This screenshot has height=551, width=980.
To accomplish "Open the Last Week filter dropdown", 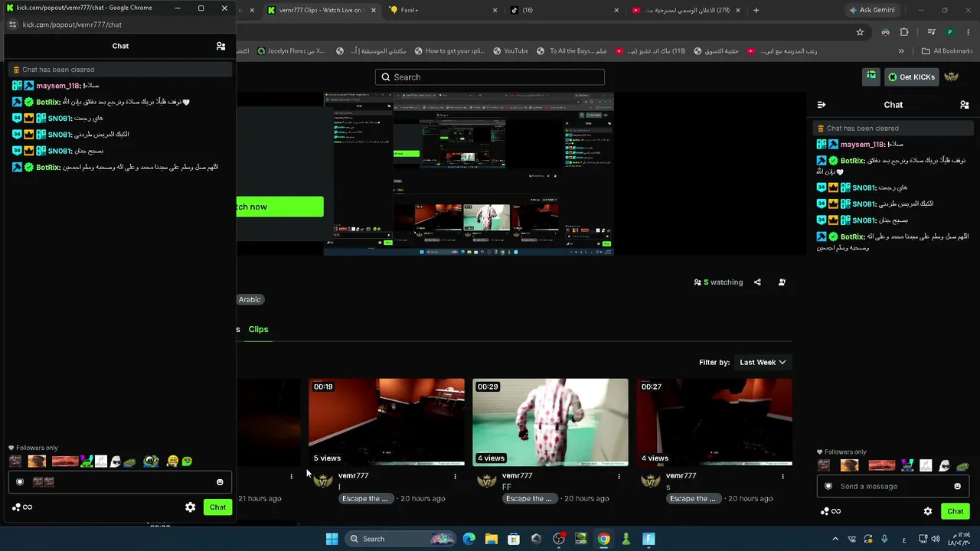I will [x=763, y=362].
